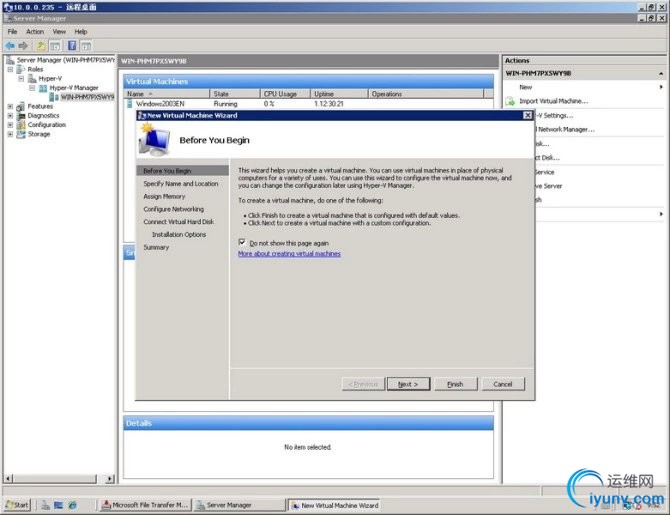Click the wizard monitor icon beside the Before You Begin heading
The image size is (670, 515).
[x=154, y=139]
